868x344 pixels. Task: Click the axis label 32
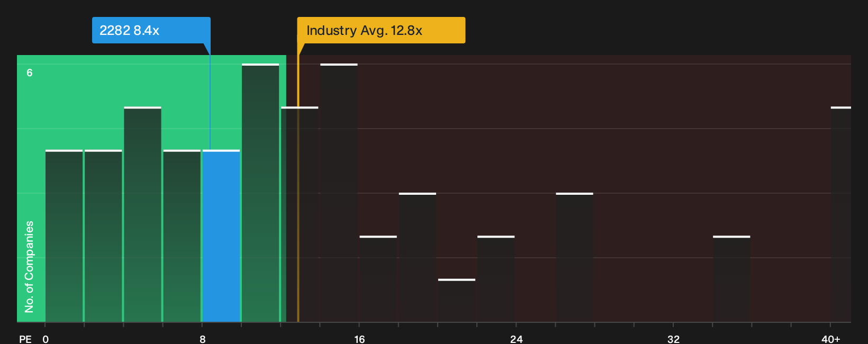tap(673, 339)
